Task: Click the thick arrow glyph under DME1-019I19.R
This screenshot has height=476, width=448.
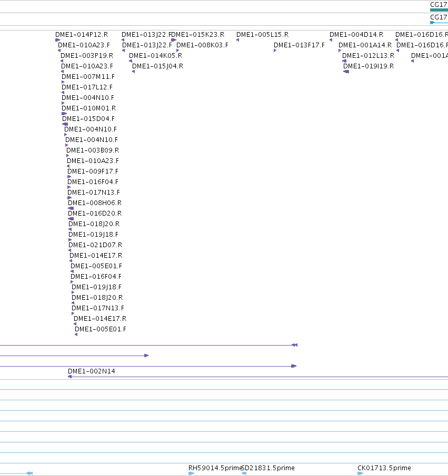Action: 346,72
